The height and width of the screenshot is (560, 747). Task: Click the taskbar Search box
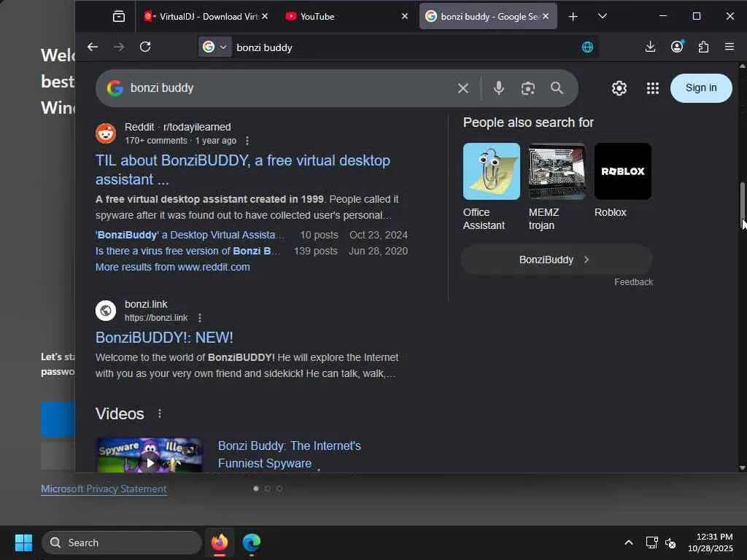pos(122,542)
